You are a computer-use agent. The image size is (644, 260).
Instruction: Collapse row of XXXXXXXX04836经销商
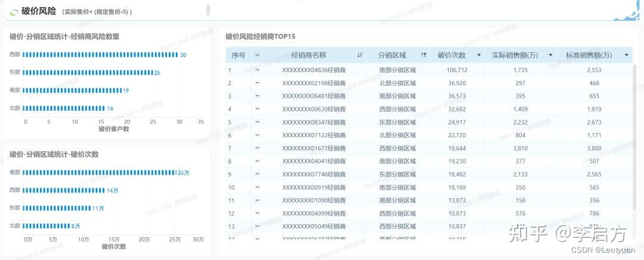[x=258, y=70]
